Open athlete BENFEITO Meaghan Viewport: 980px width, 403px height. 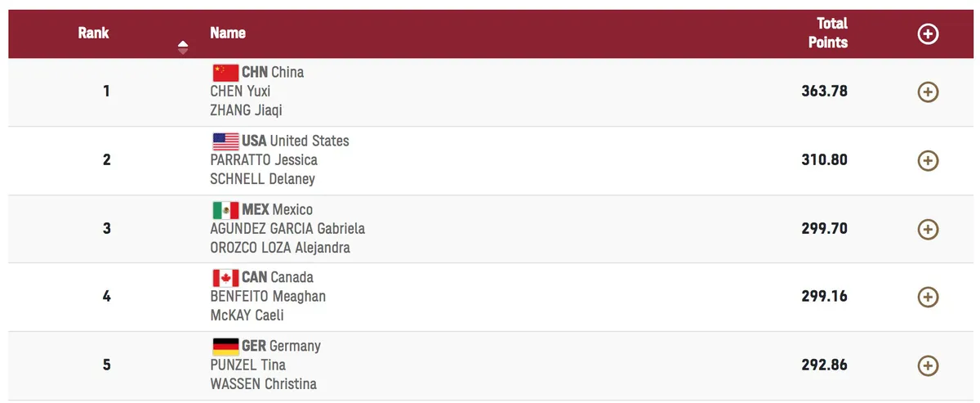268,296
